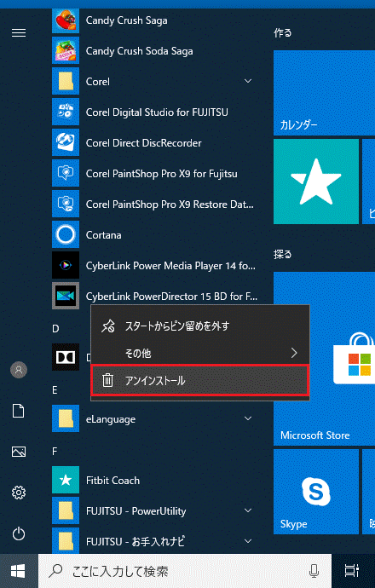
Task: Open the Settings gear icon
Action: tap(19, 493)
